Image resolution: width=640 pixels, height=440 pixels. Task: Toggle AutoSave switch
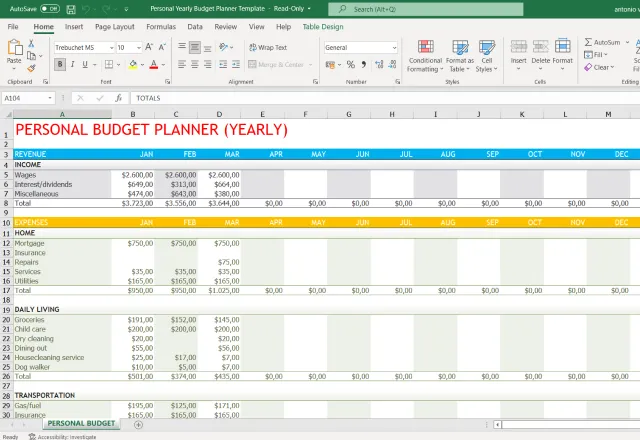click(x=50, y=9)
